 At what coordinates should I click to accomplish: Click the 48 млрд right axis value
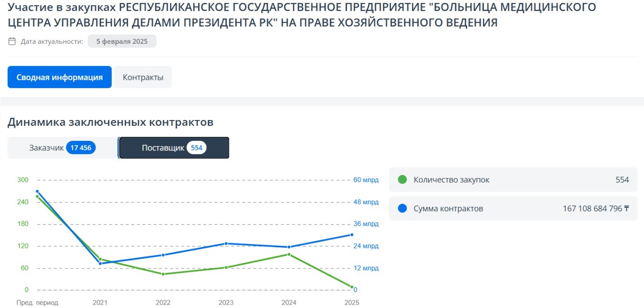pos(366,202)
